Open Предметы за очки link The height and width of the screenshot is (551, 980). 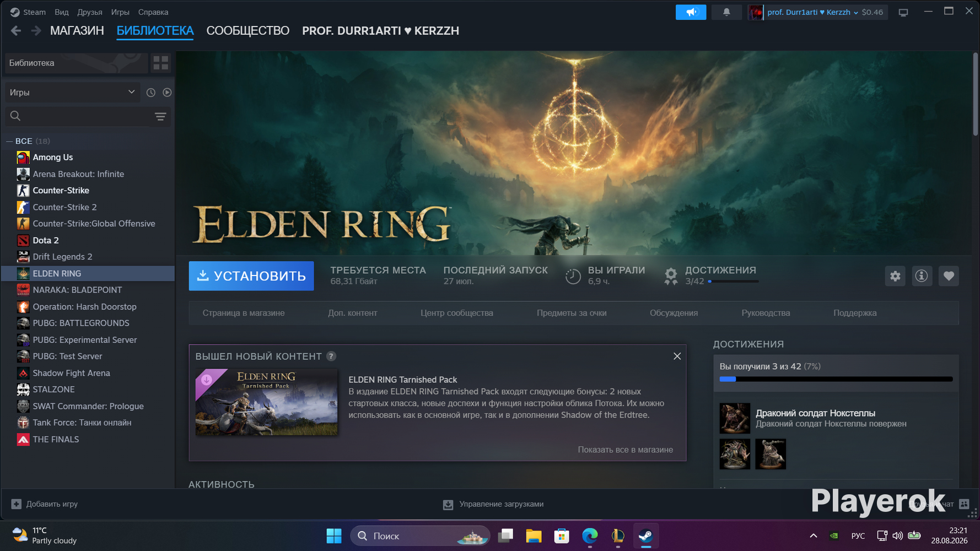[x=572, y=313]
